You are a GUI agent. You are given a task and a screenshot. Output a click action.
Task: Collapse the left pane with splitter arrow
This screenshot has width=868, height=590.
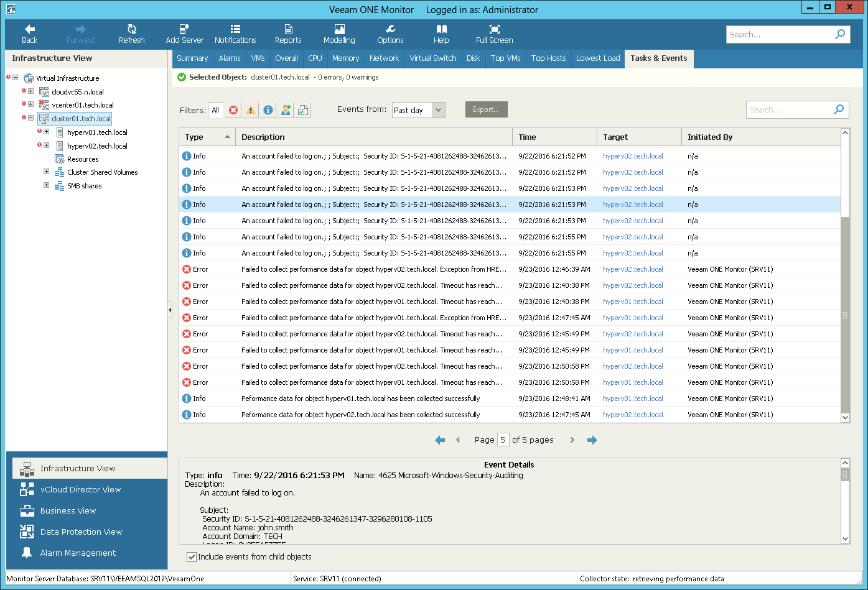click(170, 310)
